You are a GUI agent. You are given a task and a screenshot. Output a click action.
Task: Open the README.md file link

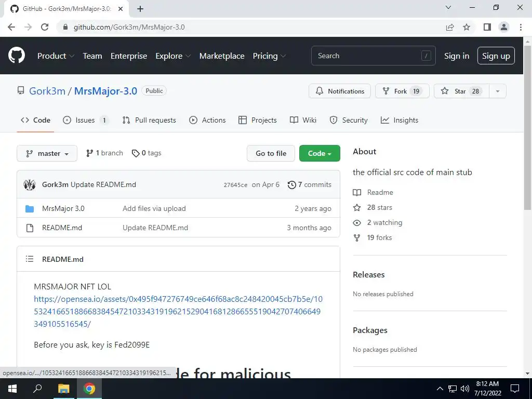coord(62,228)
